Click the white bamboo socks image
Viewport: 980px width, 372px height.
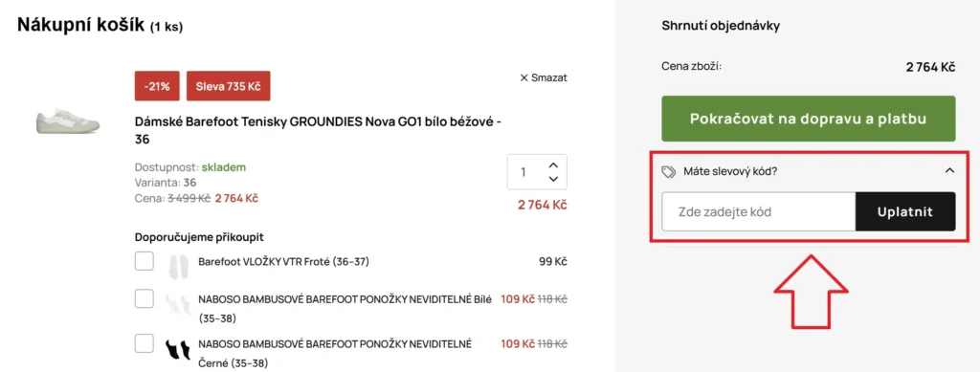pyautogui.click(x=178, y=304)
